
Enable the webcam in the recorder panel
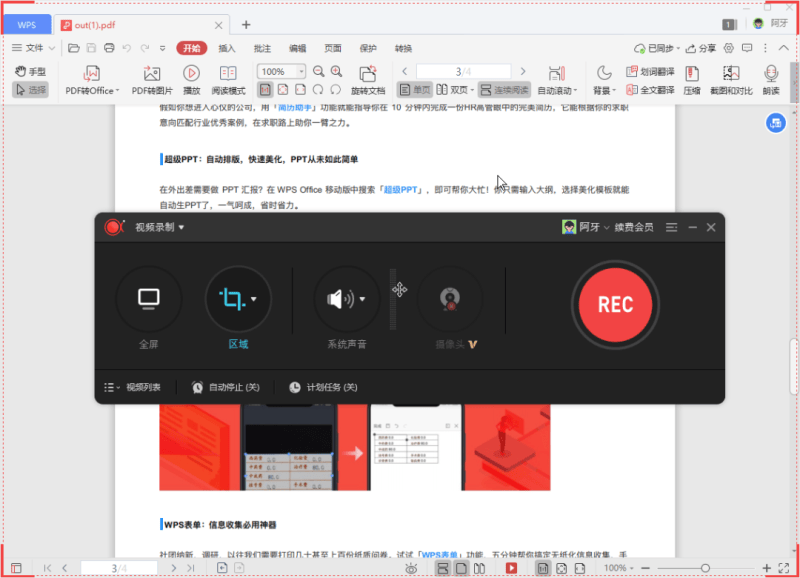pos(451,297)
